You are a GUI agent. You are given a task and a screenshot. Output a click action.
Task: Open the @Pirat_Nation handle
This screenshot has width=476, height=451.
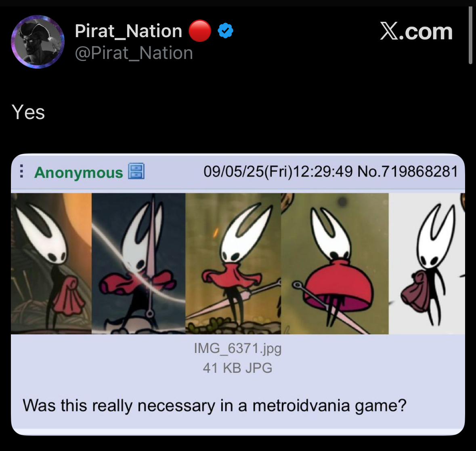coord(134,53)
